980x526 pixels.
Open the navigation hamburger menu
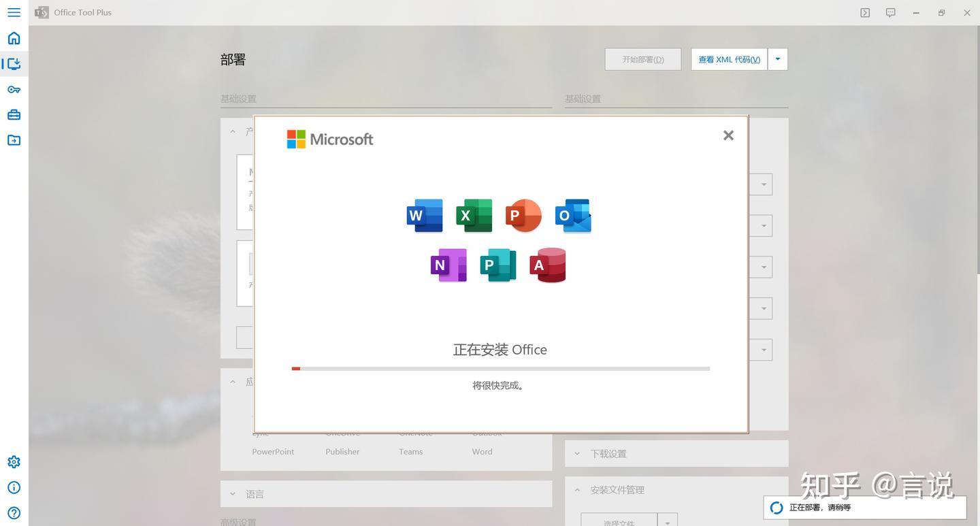click(14, 12)
